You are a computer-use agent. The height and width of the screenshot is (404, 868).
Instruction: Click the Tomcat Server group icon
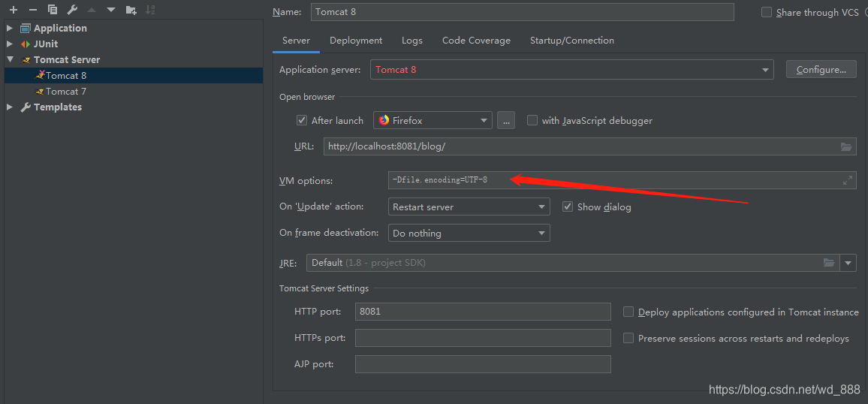(26, 60)
